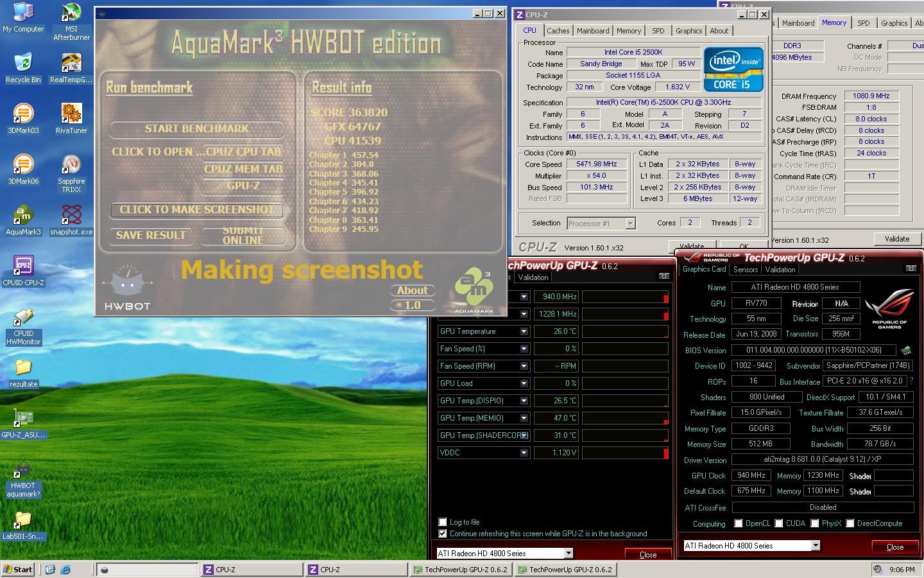Click the HWBOT cat logo in AquaMark

[127, 288]
